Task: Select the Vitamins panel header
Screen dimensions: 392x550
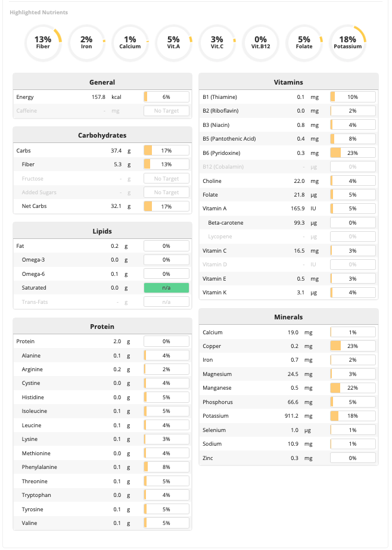Action: 288,82
